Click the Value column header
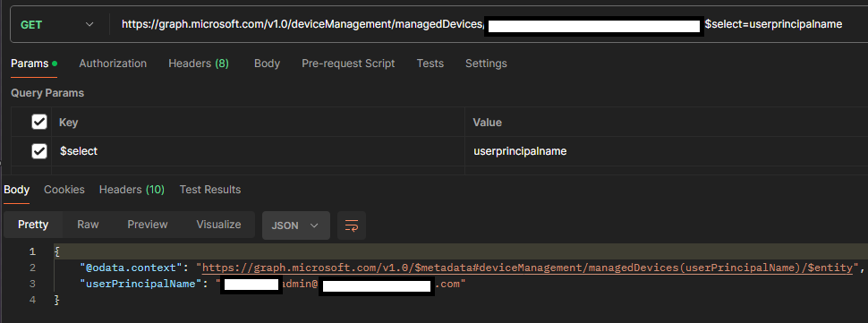The height and width of the screenshot is (323, 868). coord(487,123)
